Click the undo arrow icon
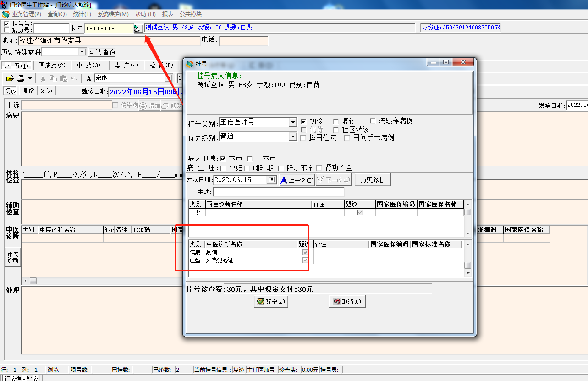 click(74, 78)
